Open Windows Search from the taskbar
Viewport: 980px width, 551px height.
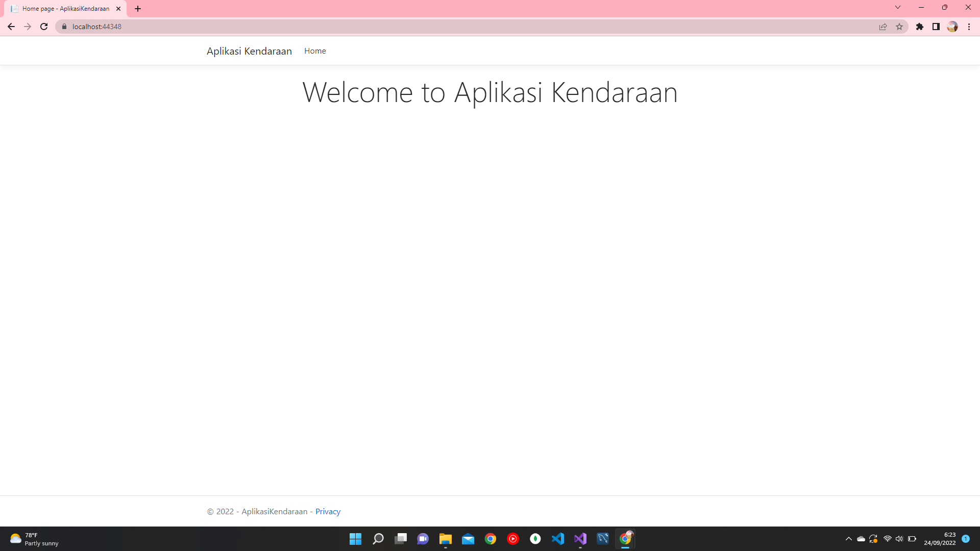coord(378,539)
